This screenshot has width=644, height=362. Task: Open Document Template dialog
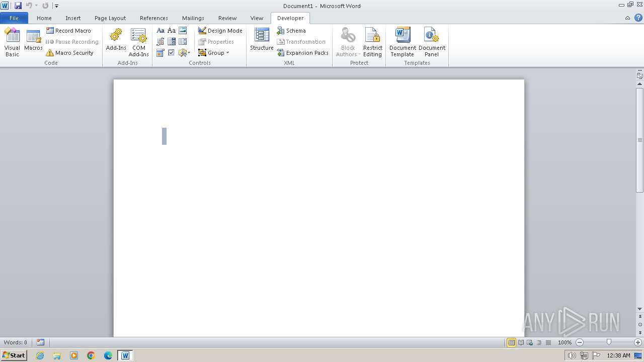pos(403,42)
